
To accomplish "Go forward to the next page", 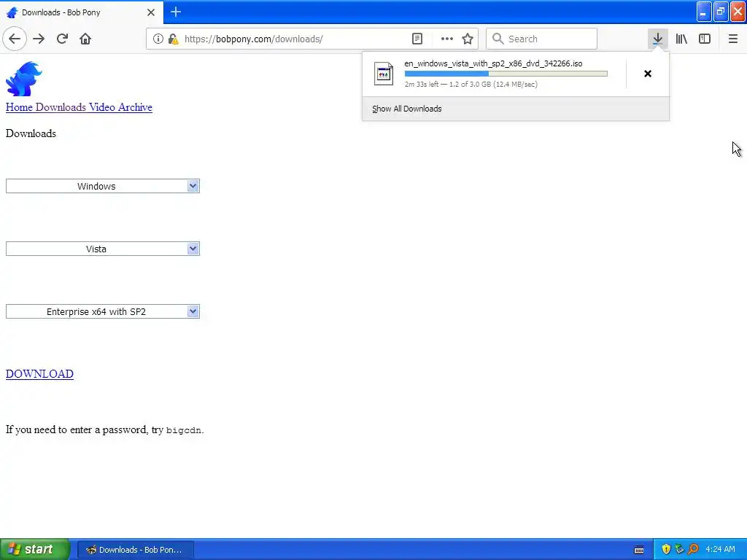I will tap(39, 39).
